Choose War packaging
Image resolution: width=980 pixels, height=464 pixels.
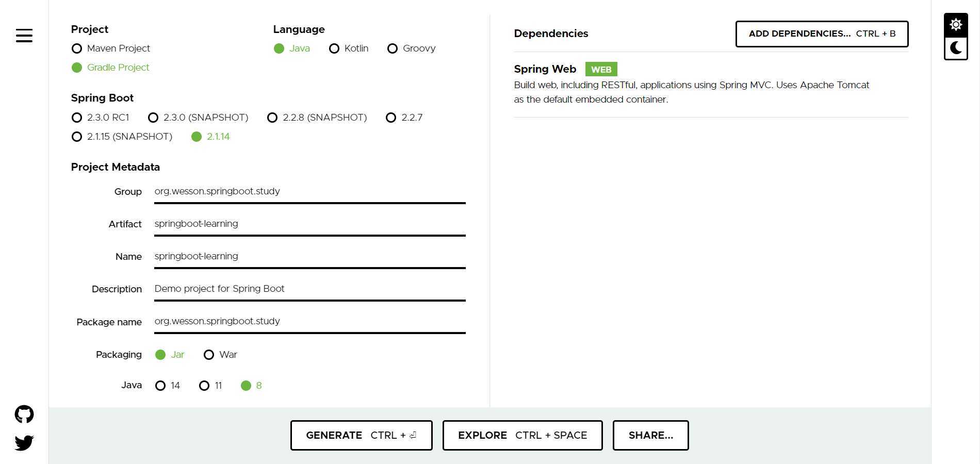[220, 355]
